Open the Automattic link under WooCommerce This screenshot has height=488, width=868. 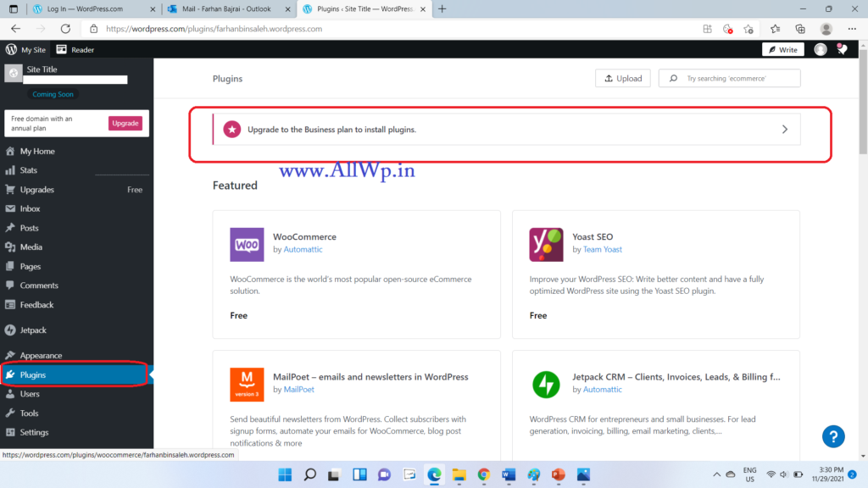(x=303, y=250)
